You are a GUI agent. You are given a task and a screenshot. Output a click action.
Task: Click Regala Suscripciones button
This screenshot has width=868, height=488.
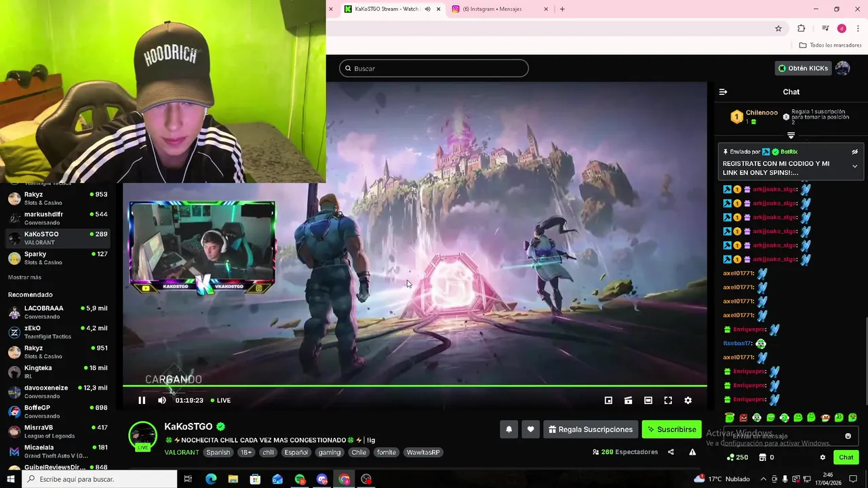pos(591,429)
